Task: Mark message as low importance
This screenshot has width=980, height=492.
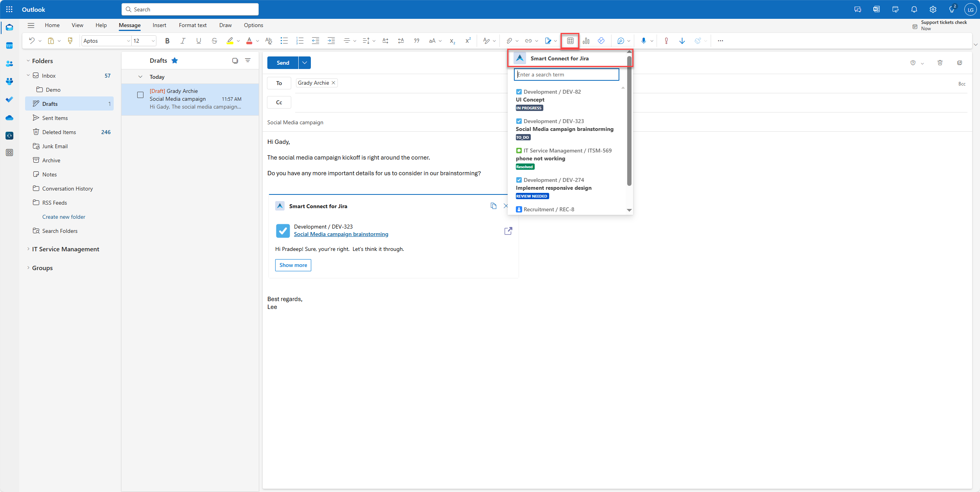Action: pyautogui.click(x=682, y=41)
